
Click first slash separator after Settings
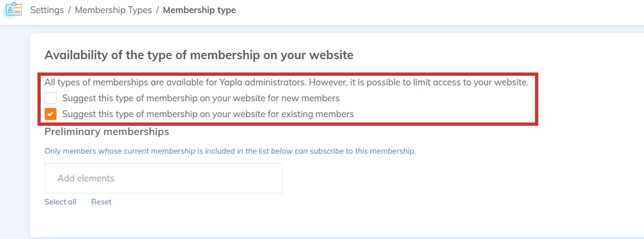click(x=69, y=10)
